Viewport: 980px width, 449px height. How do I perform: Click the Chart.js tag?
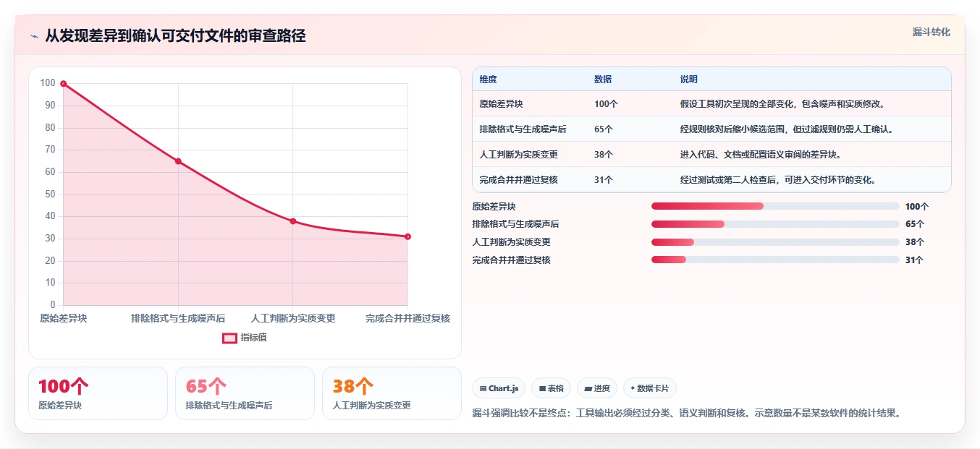coord(499,388)
